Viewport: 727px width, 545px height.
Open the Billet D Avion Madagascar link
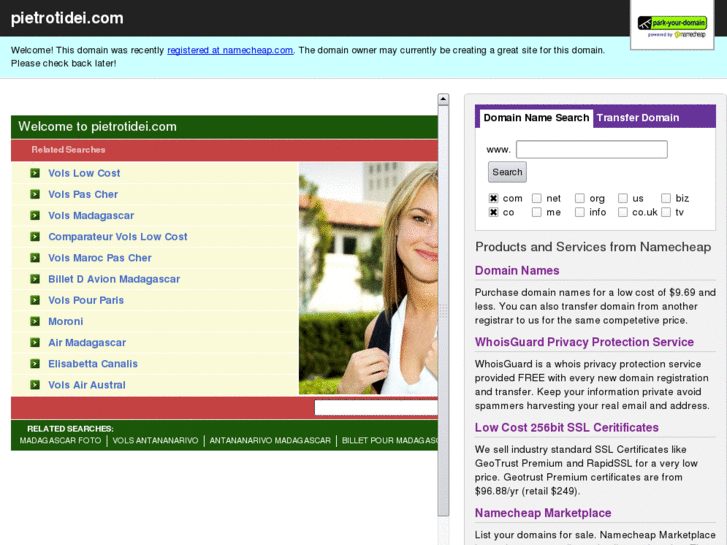click(x=114, y=279)
